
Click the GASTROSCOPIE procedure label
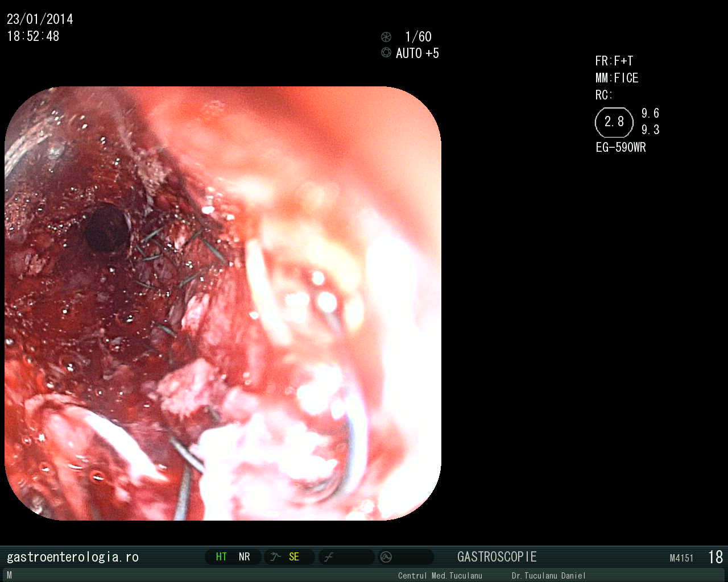(497, 557)
